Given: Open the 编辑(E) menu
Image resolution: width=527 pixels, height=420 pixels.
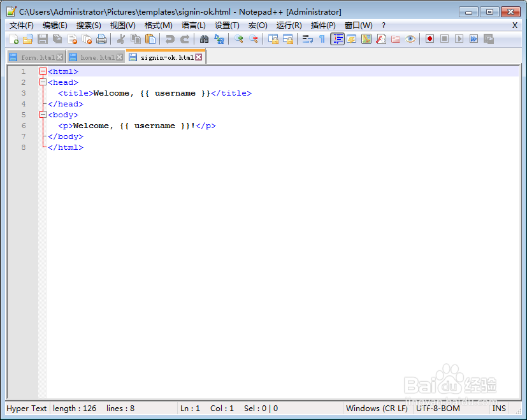Looking at the screenshot, I should pyautogui.click(x=55, y=25).
